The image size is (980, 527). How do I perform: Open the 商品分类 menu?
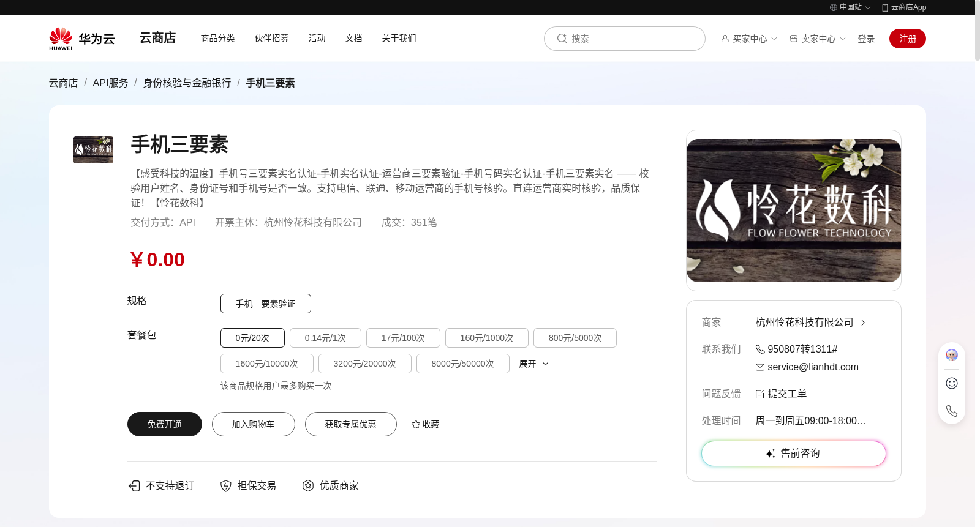coord(218,38)
